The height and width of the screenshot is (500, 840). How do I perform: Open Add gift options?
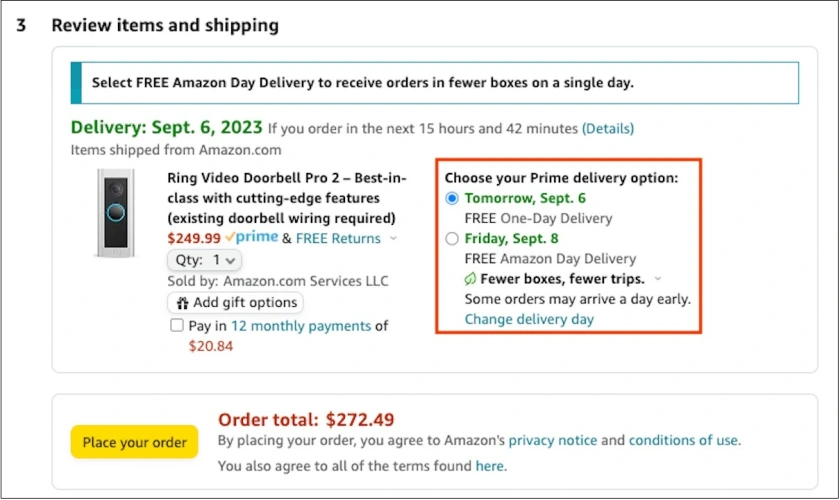click(235, 302)
